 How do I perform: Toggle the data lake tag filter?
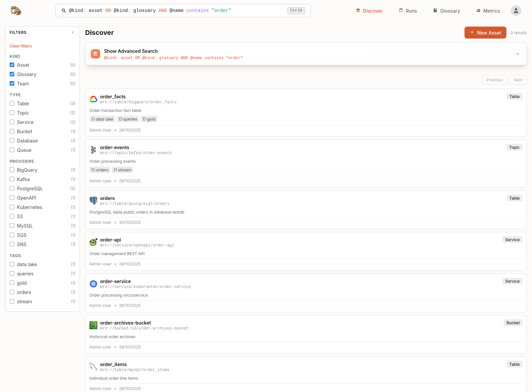[x=12, y=264]
